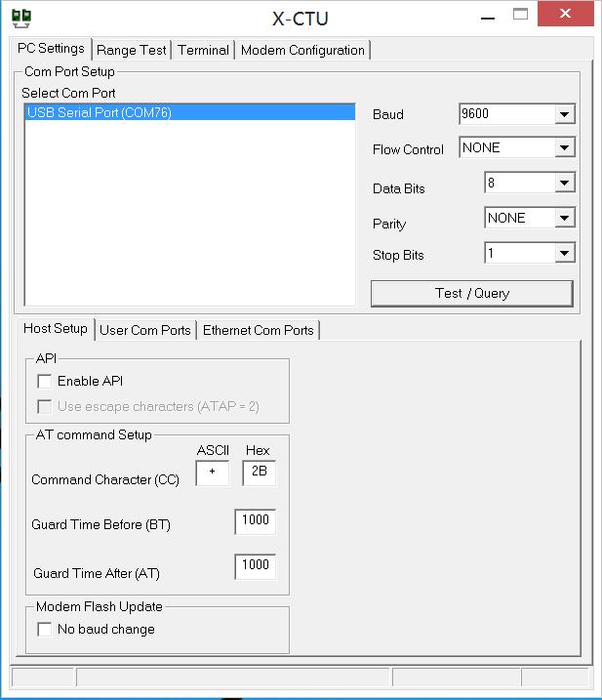Click the Guard Time Before (BT) field

[x=256, y=521]
